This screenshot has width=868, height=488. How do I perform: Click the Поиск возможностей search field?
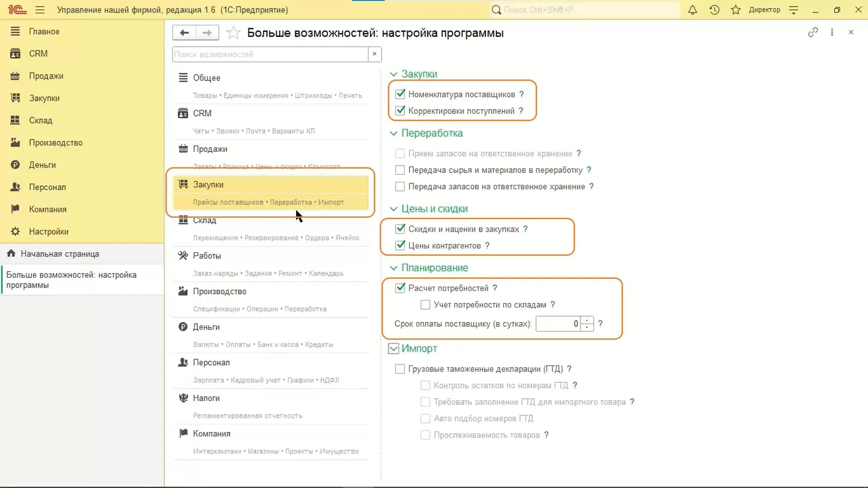(270, 54)
